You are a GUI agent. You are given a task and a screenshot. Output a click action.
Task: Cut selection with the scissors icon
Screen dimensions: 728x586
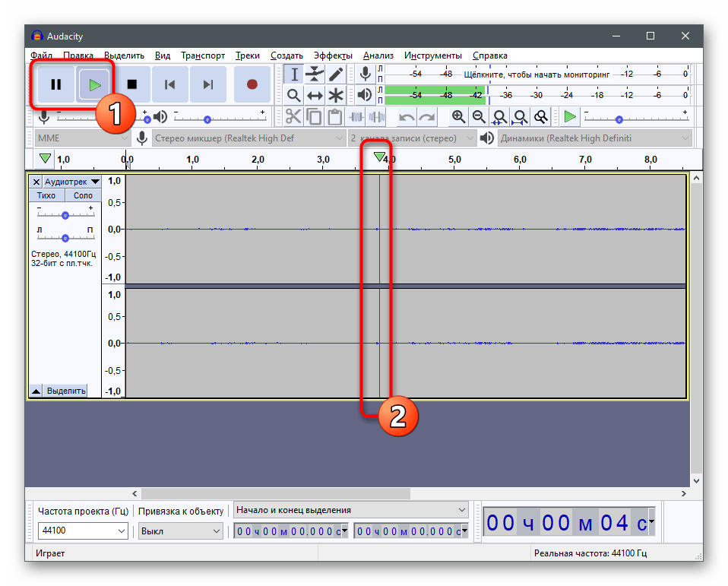pos(293,116)
